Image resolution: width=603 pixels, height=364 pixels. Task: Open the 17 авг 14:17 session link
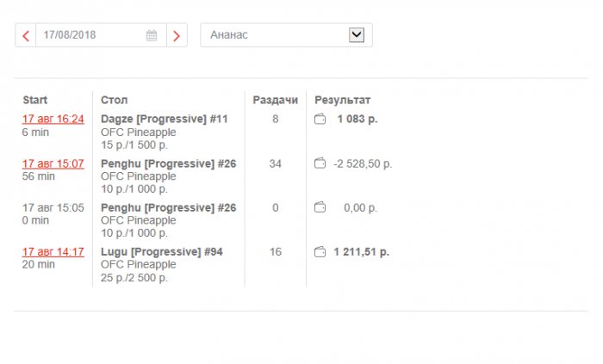coord(53,252)
